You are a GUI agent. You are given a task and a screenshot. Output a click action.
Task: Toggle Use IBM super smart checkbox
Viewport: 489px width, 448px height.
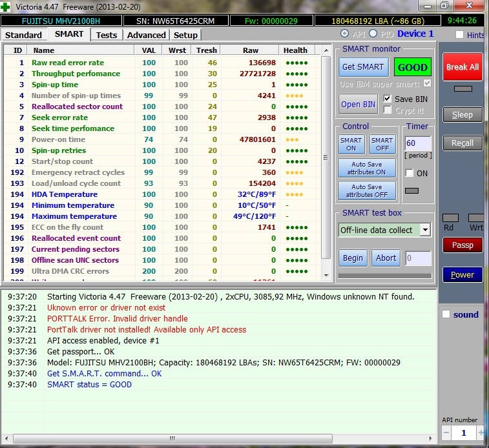click(427, 83)
